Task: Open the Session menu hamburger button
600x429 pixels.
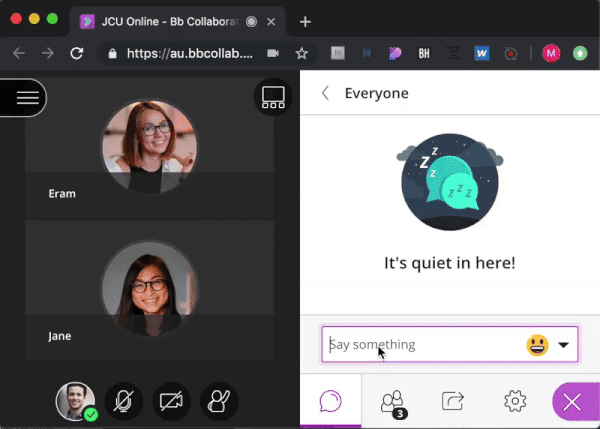Action: (27, 97)
